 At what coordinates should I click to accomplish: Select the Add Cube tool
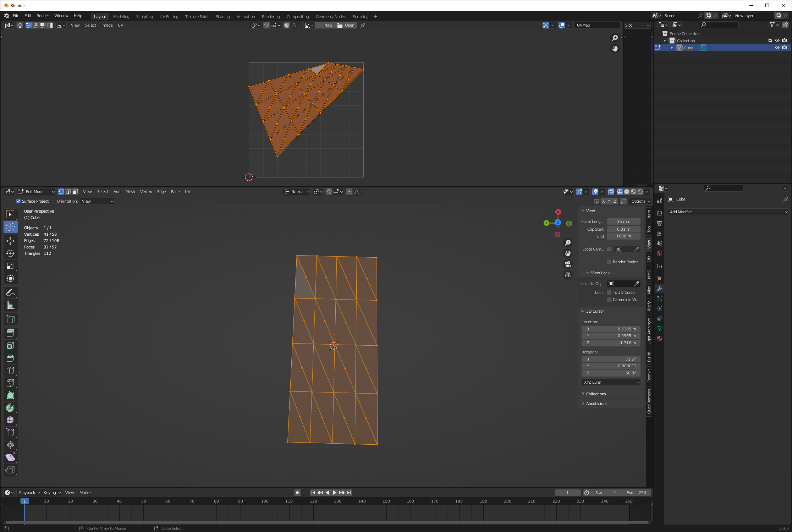point(10,319)
